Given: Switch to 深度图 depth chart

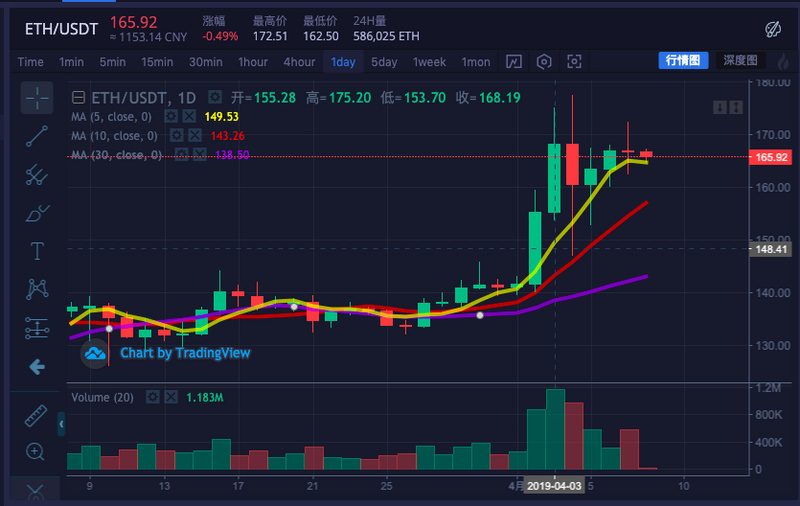Looking at the screenshot, I should 740,60.
